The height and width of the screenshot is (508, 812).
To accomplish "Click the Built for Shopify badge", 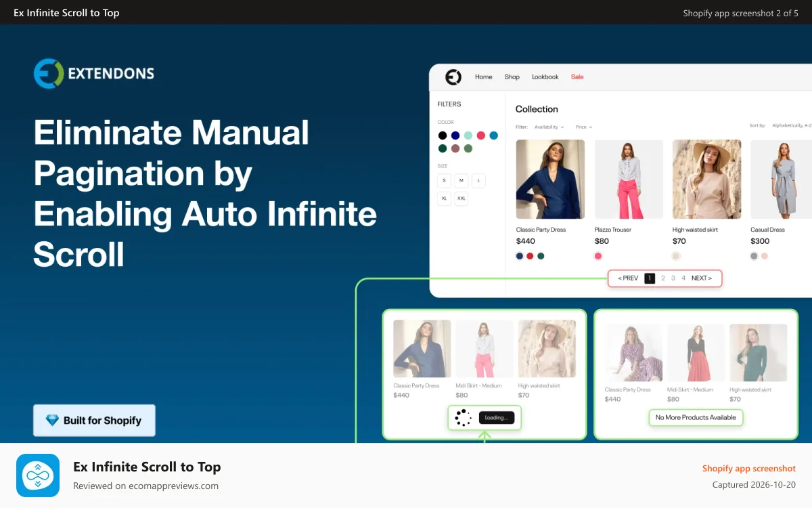I will [x=94, y=421].
